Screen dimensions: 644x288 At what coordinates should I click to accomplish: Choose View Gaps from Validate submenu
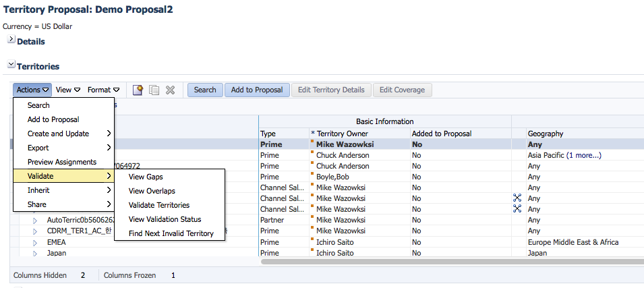(146, 177)
